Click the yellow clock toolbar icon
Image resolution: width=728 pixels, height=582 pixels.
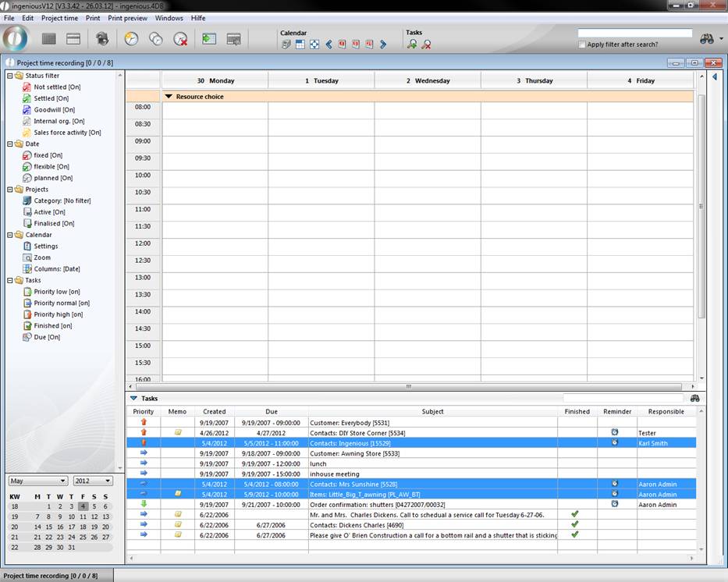(131, 38)
